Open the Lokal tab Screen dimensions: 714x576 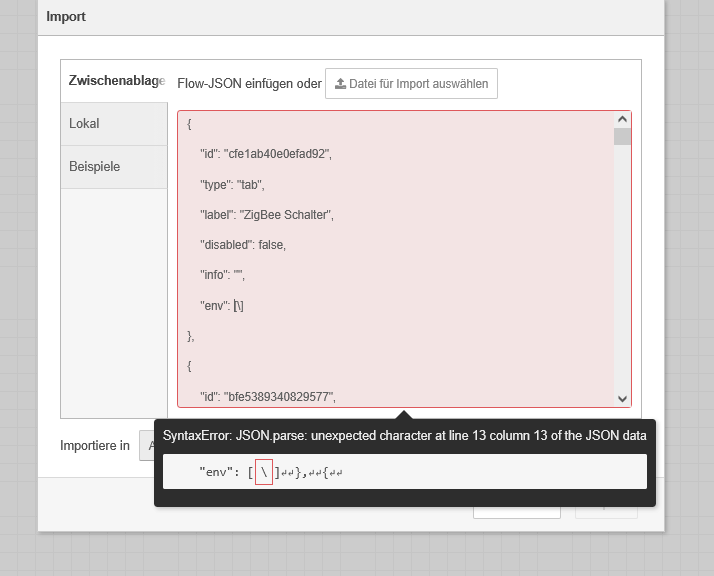tap(113, 124)
